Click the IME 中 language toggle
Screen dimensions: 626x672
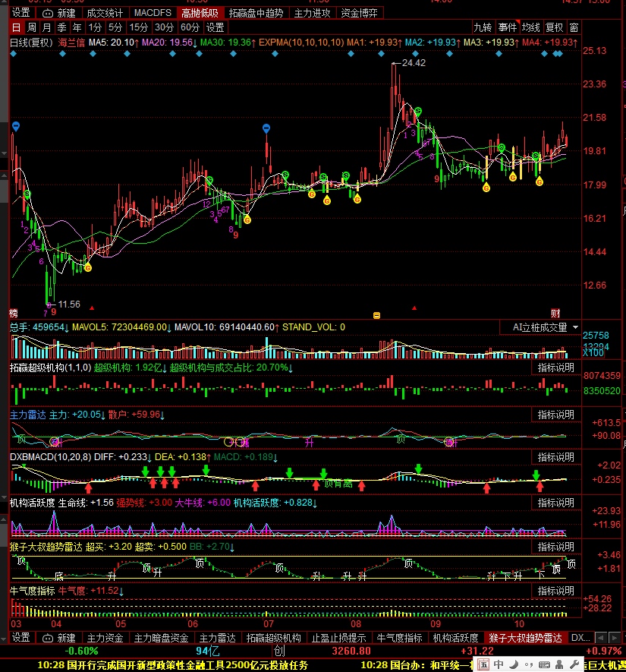click(x=499, y=664)
